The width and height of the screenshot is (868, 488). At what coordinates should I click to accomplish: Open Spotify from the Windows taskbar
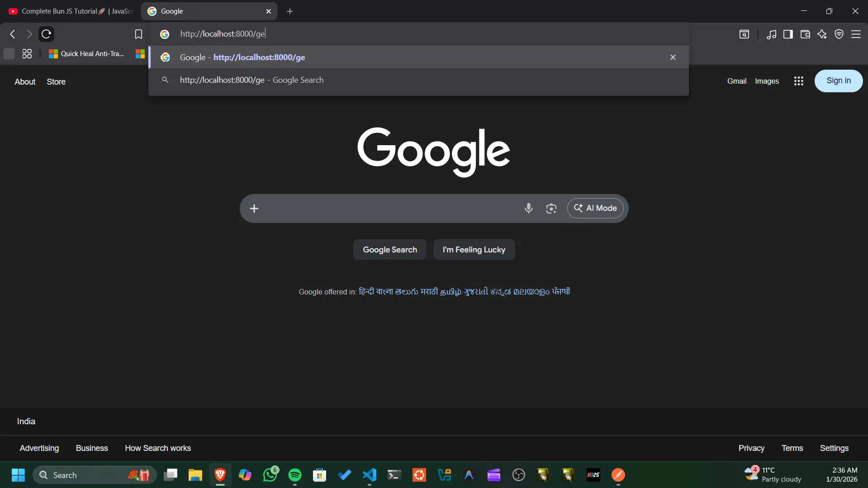[x=295, y=475]
